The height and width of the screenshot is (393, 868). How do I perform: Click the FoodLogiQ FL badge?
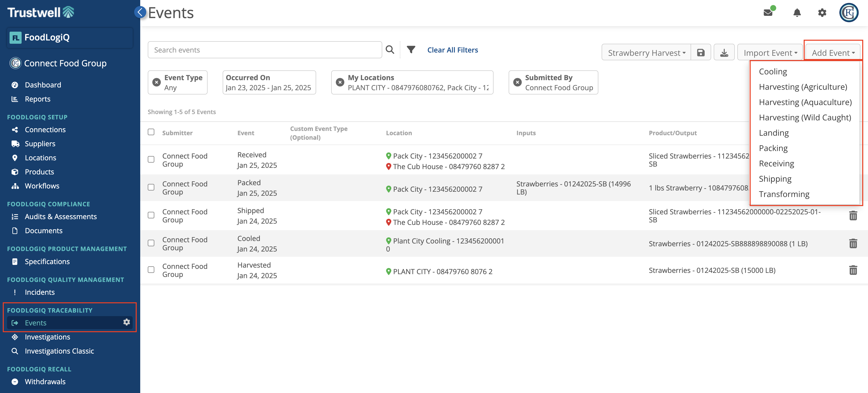15,37
